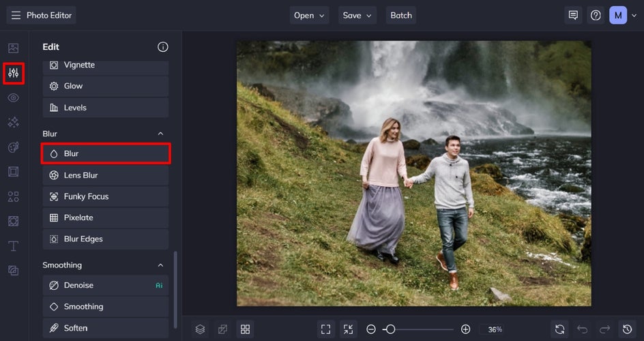Click the zoom slider handle

pos(390,329)
